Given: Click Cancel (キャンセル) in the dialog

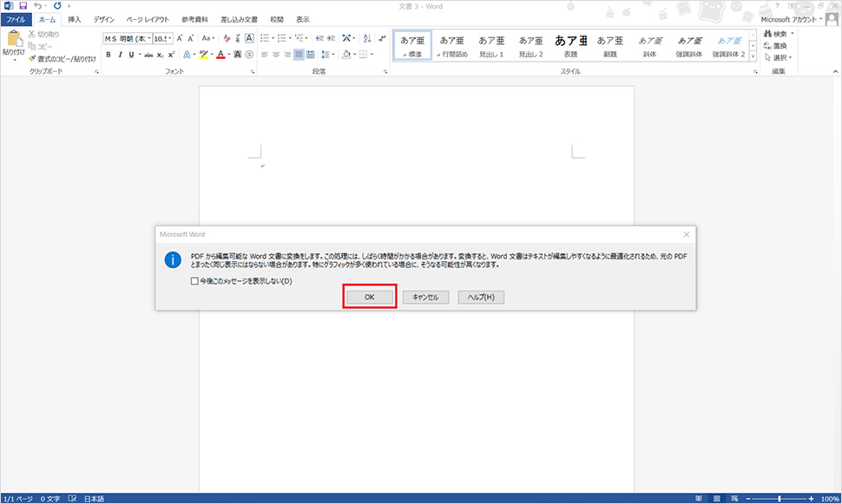Looking at the screenshot, I should (x=425, y=298).
